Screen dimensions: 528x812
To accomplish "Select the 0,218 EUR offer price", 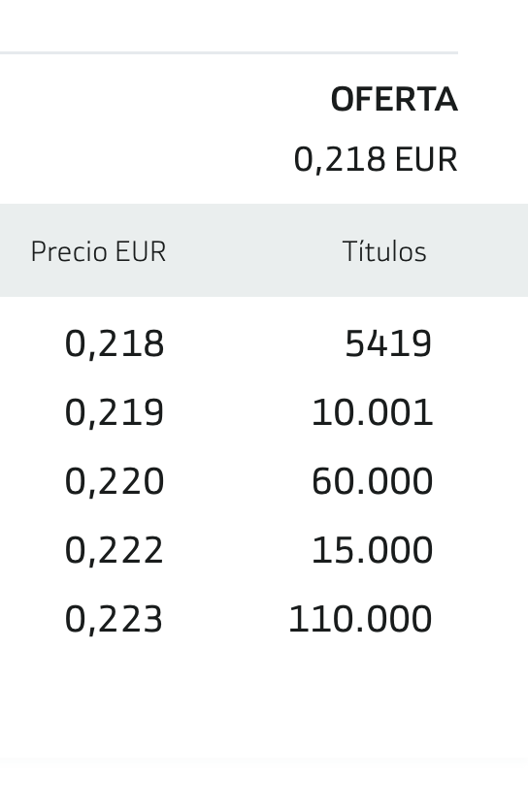I will (376, 159).
